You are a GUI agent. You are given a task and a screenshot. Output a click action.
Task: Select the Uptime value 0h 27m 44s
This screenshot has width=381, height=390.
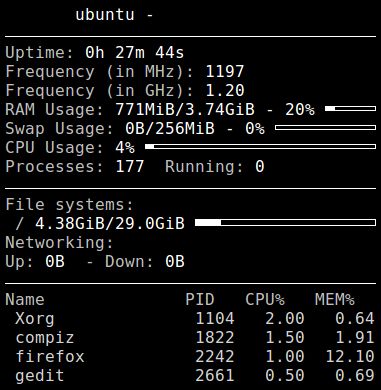pos(134,53)
